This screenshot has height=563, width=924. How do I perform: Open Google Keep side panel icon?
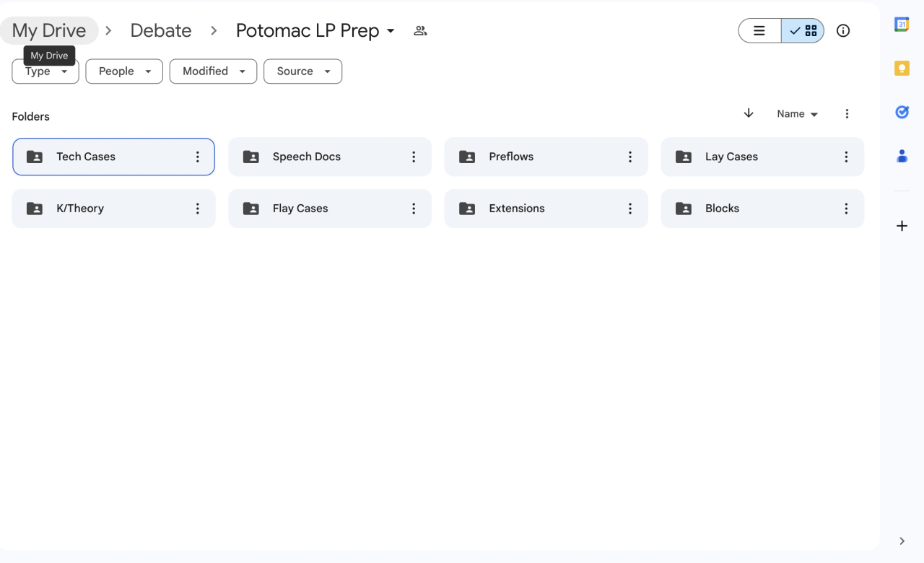902,69
